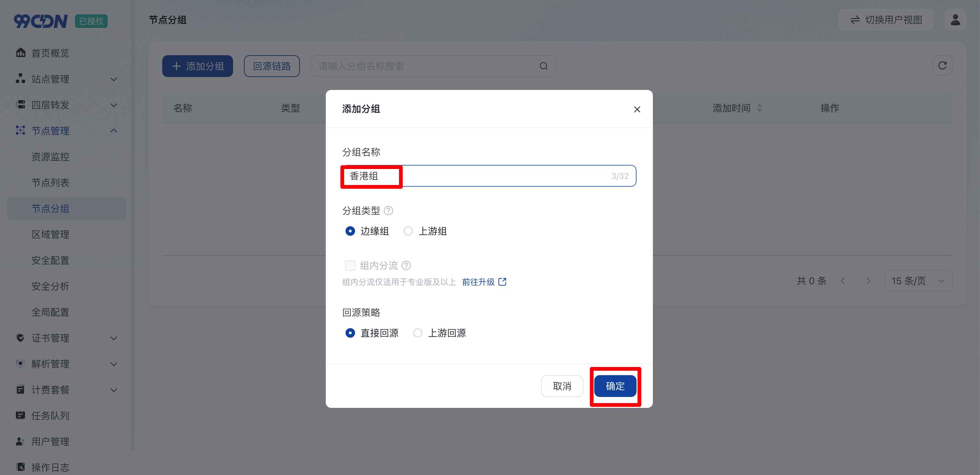
Task: Close the 添加分组 dialog
Action: pos(637,109)
